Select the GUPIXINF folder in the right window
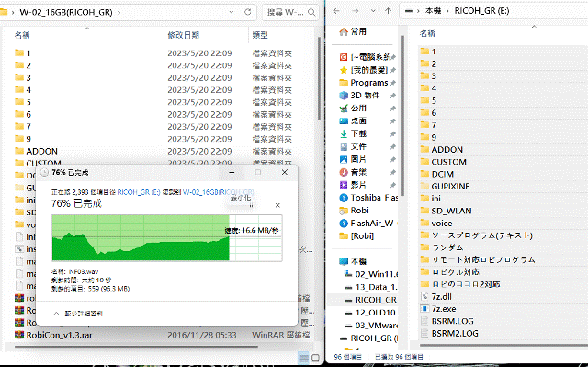This screenshot has width=588, height=367. [450, 186]
